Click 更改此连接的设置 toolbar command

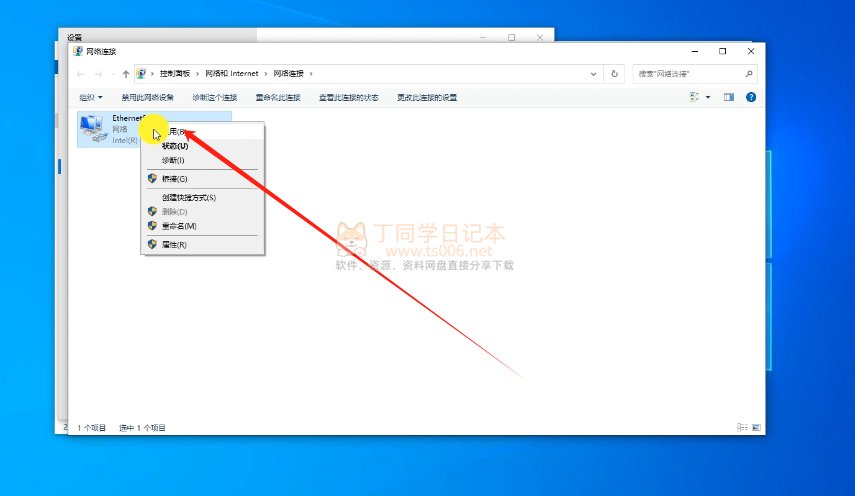coord(427,98)
